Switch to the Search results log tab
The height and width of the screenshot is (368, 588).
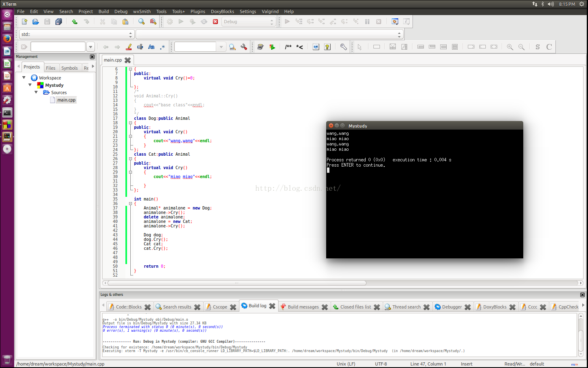(x=177, y=307)
